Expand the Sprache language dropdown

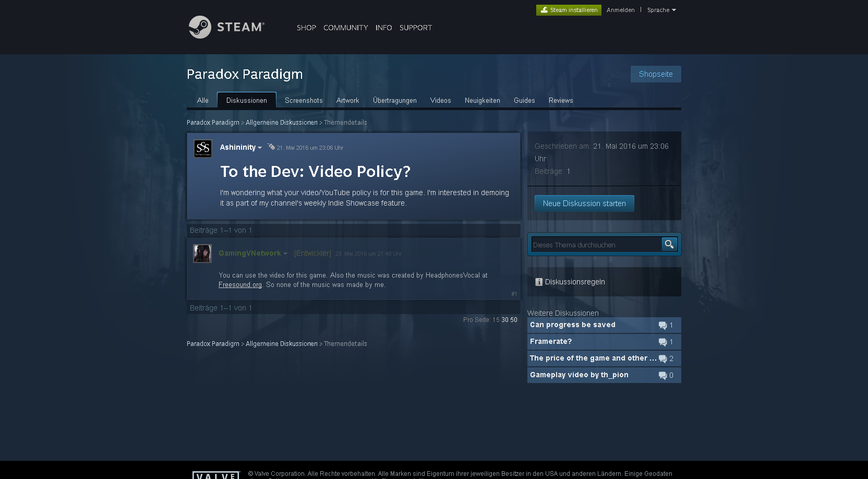coord(661,10)
